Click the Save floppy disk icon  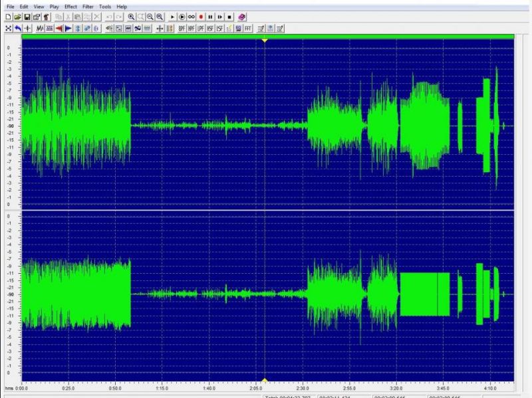pos(27,17)
